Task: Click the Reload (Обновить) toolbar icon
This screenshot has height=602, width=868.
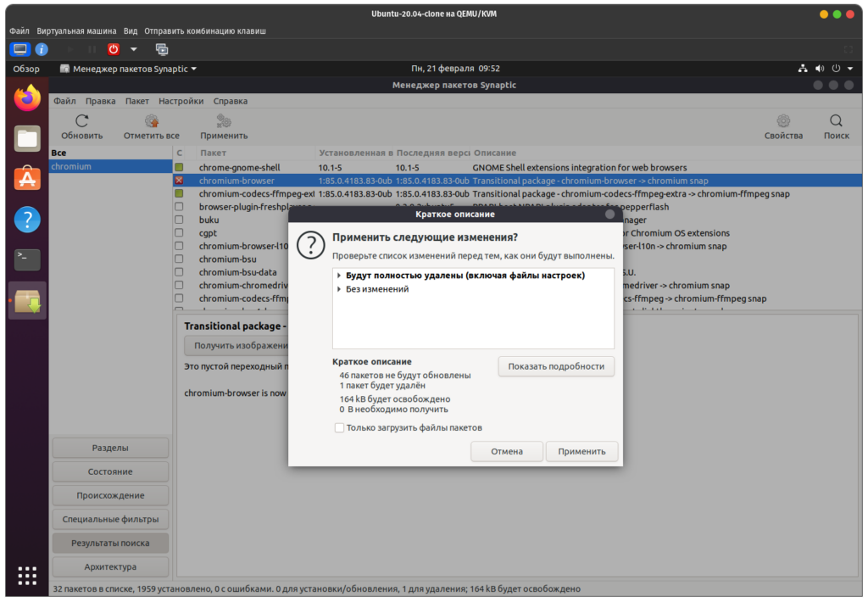Action: [81, 121]
